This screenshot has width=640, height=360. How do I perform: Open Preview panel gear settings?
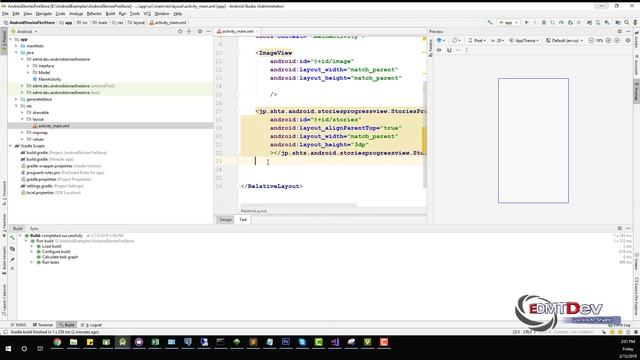pyautogui.click(x=620, y=31)
